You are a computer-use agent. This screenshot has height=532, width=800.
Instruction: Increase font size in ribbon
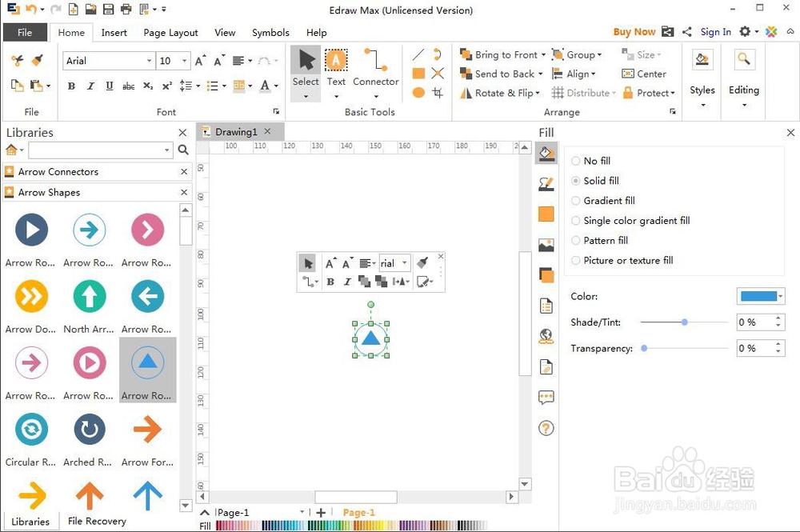point(201,61)
